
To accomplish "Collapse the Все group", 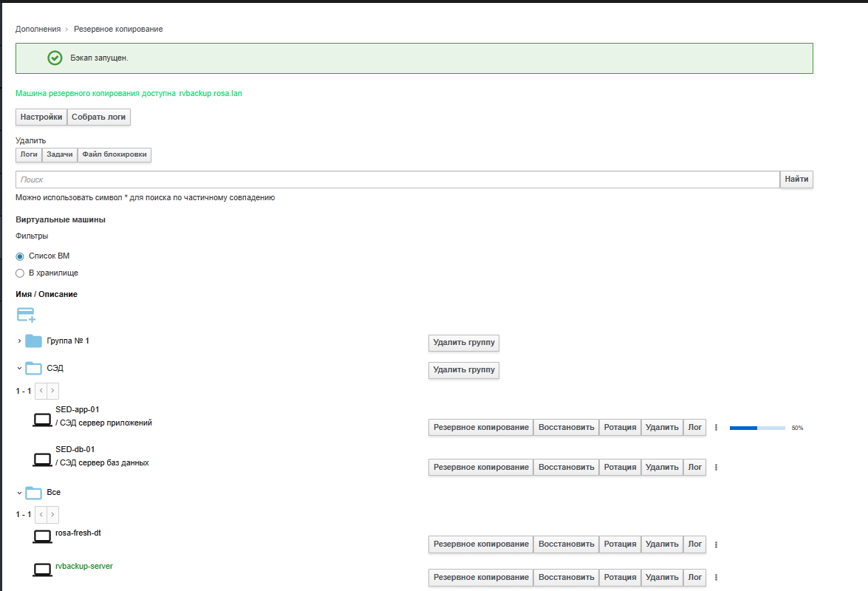I will [x=19, y=492].
